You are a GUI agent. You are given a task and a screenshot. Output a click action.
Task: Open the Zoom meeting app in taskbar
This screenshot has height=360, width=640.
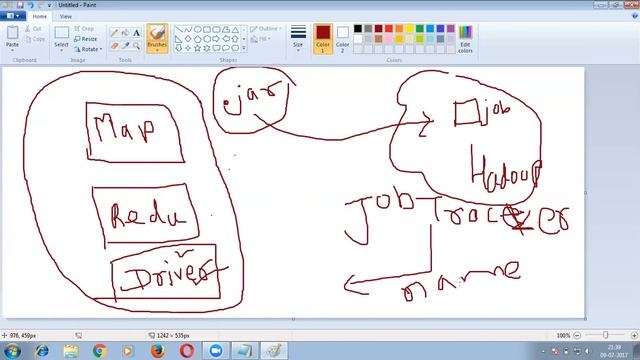point(216,351)
